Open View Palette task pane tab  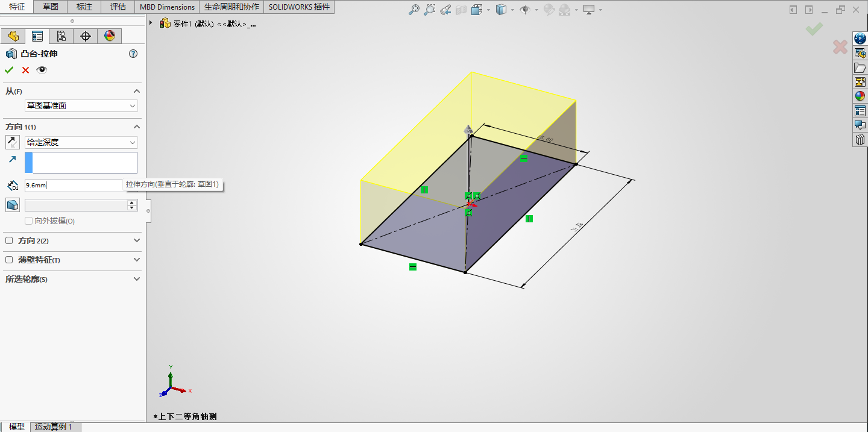click(x=860, y=82)
